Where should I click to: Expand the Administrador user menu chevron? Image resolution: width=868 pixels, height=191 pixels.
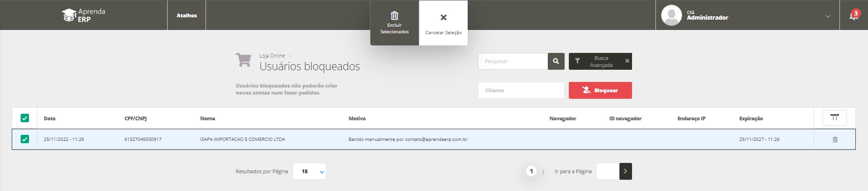point(828,16)
